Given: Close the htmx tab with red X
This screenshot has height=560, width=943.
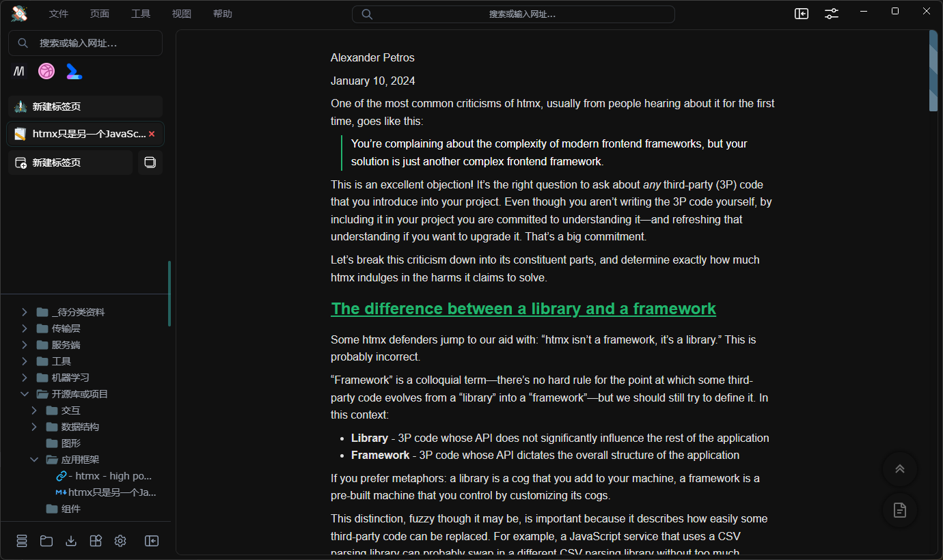Looking at the screenshot, I should (x=152, y=134).
